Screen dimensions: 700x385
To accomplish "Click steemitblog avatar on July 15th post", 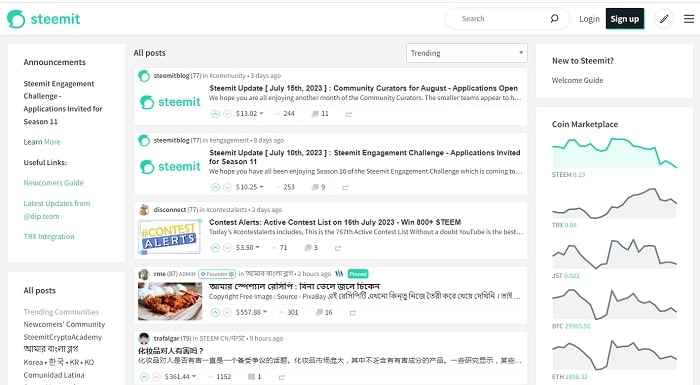I will pyautogui.click(x=144, y=76).
